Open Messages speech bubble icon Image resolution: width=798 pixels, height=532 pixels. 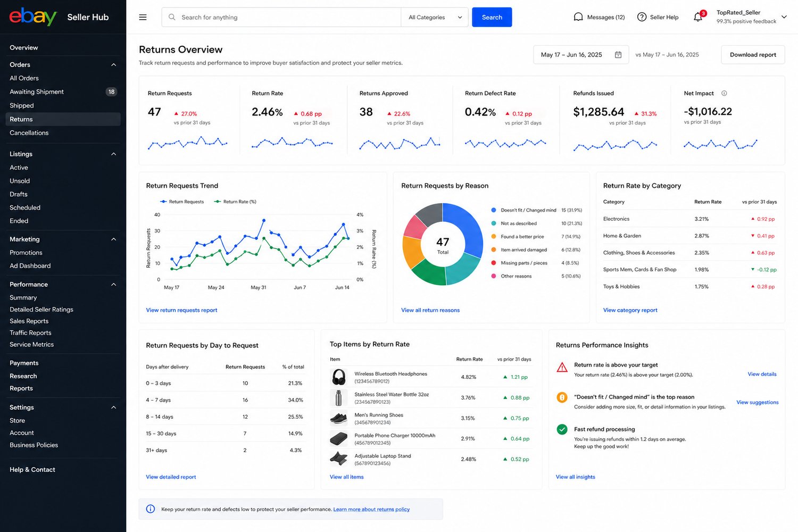point(578,17)
